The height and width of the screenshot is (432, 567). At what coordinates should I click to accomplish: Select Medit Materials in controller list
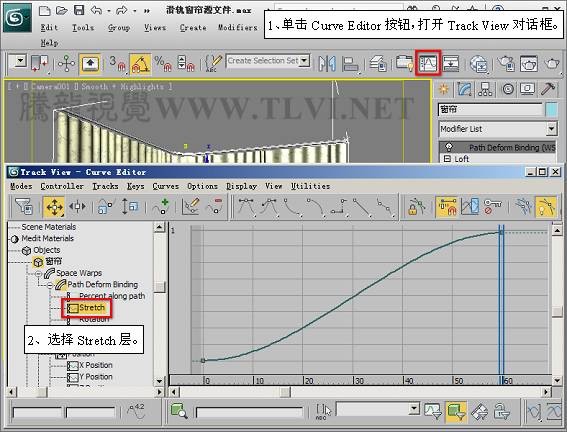point(47,239)
